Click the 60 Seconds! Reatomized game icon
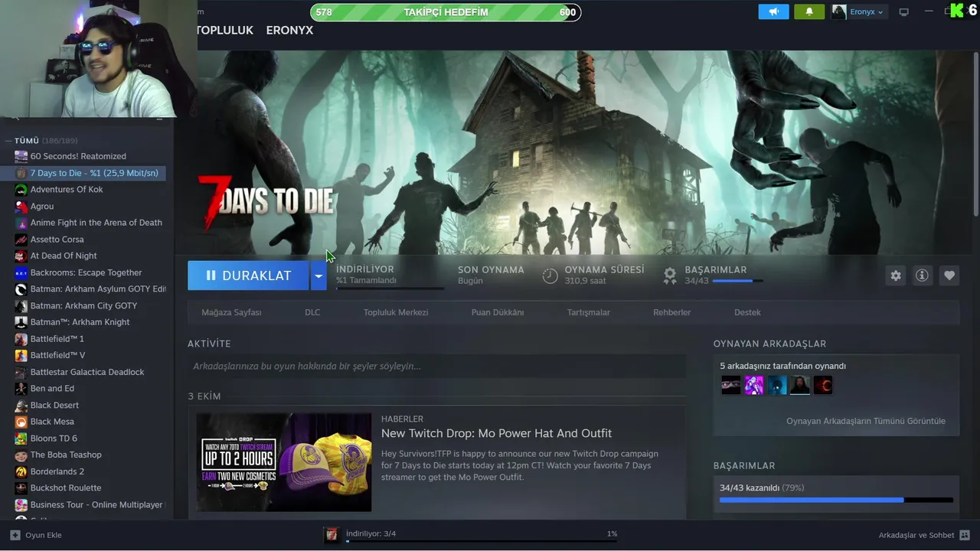 click(x=21, y=156)
